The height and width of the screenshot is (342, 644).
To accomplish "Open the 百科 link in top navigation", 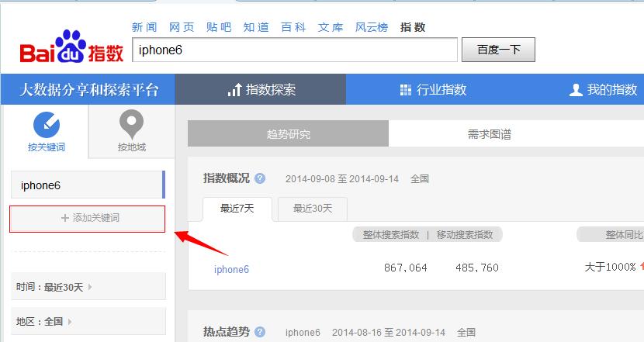I will click(293, 27).
